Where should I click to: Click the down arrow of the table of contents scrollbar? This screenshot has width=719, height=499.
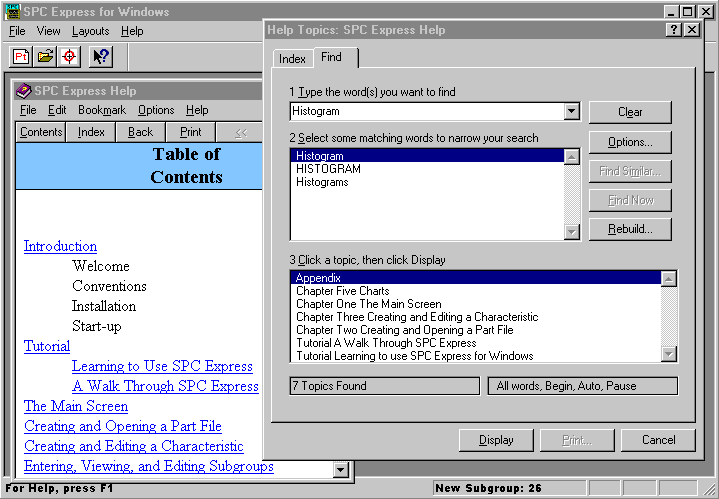340,469
